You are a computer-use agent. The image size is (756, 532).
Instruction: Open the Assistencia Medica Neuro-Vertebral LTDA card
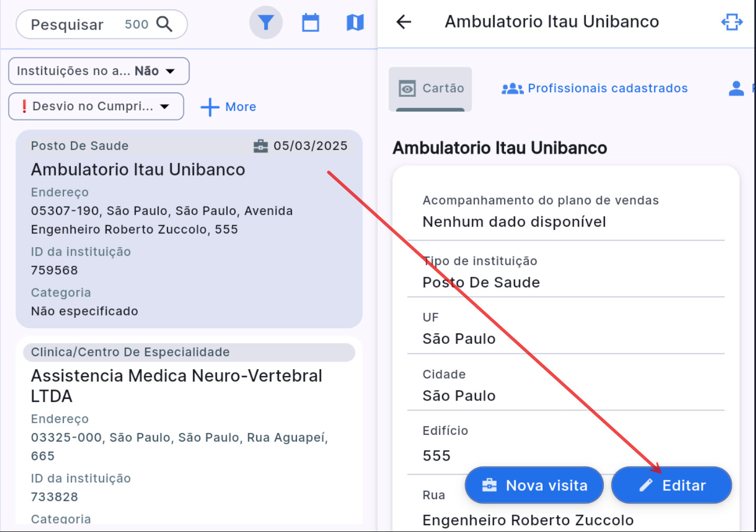pos(176,386)
